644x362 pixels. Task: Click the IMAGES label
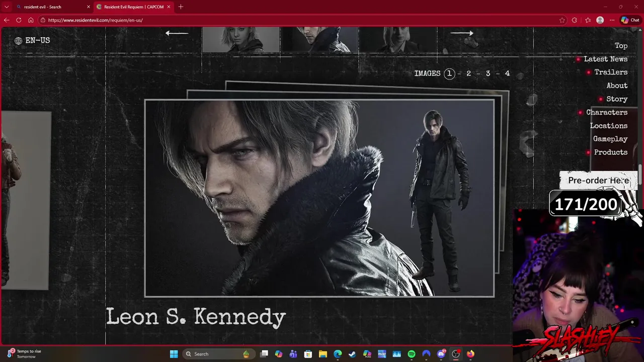(x=427, y=73)
